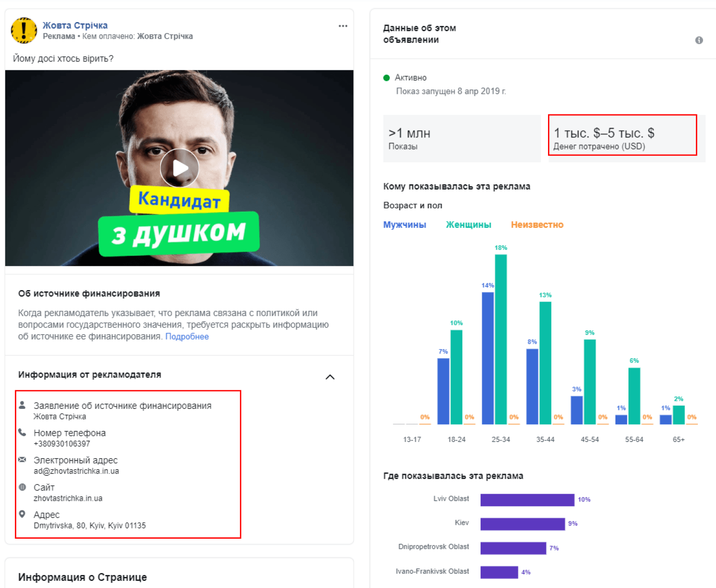Image resolution: width=716 pixels, height=588 pixels.
Task: Click the Lviv Oblast 10% bar
Action: pyautogui.click(x=527, y=500)
